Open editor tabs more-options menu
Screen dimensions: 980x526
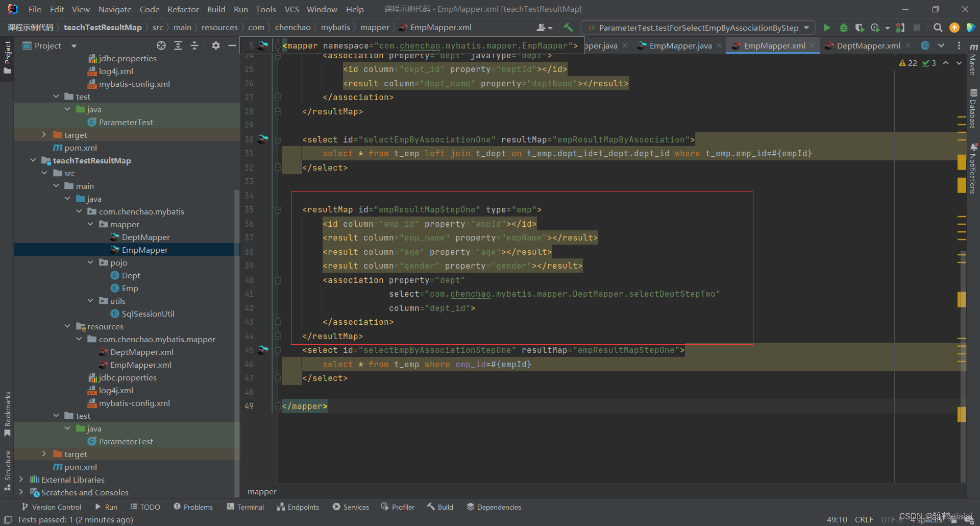(959, 46)
